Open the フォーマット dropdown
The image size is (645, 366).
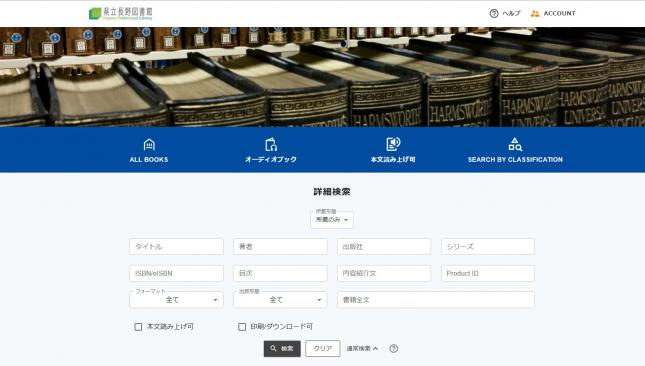tap(176, 300)
